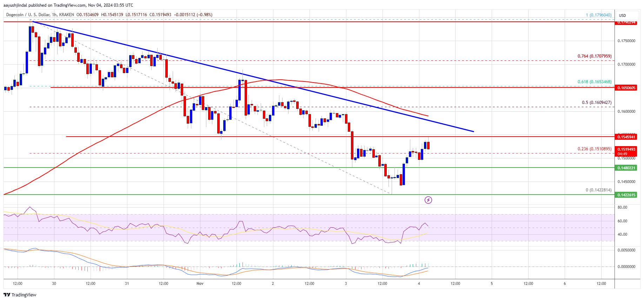Click the 0.764 (0.1707959) Fibonacci label
Viewport: 644px width, 301px height.
click(595, 56)
